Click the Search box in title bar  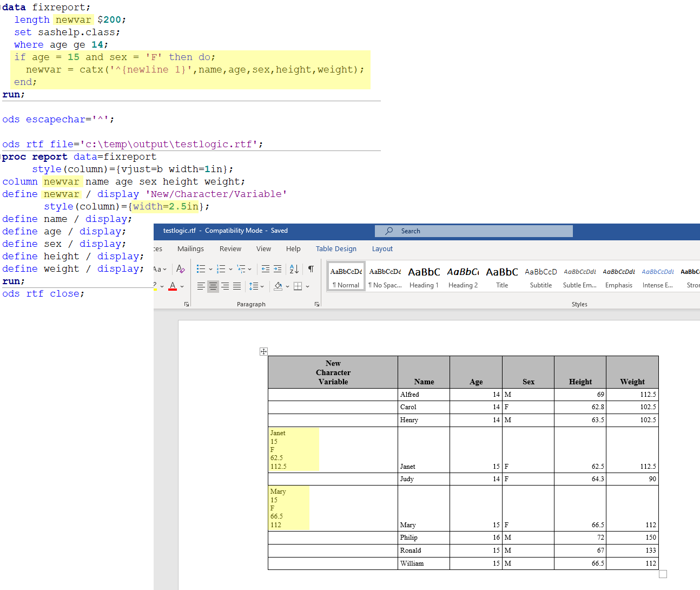tap(473, 231)
